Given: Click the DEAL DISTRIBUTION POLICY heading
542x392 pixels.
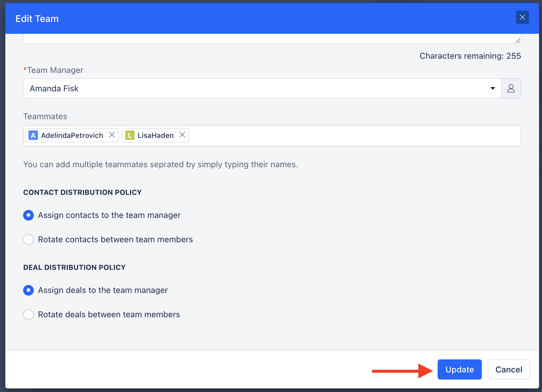Looking at the screenshot, I should tap(74, 267).
